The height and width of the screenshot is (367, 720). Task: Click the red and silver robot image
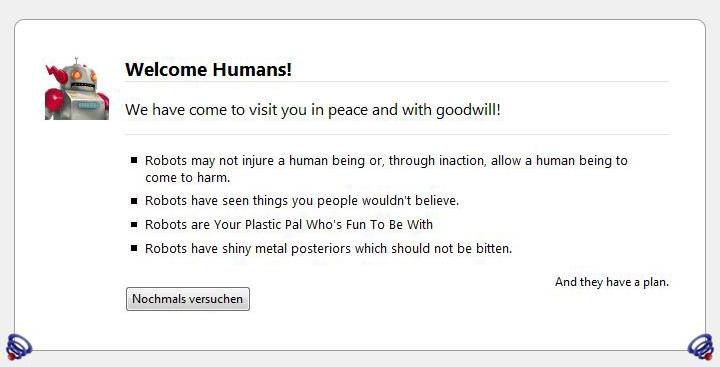(77, 89)
